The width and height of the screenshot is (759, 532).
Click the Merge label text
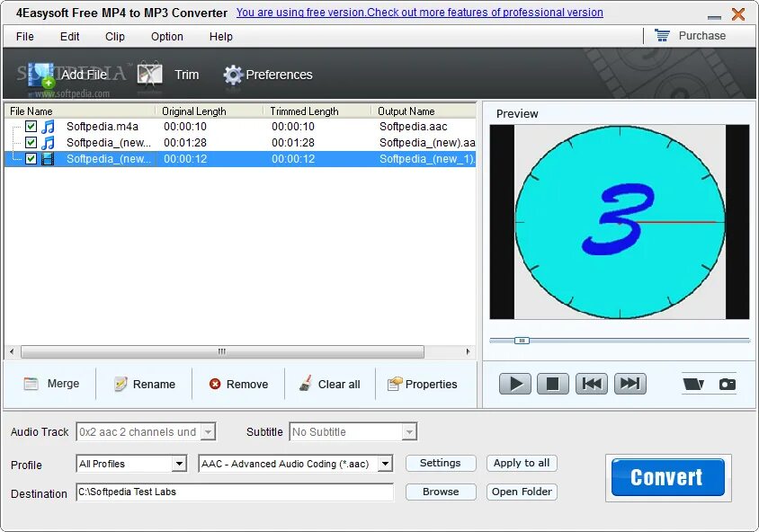64,384
